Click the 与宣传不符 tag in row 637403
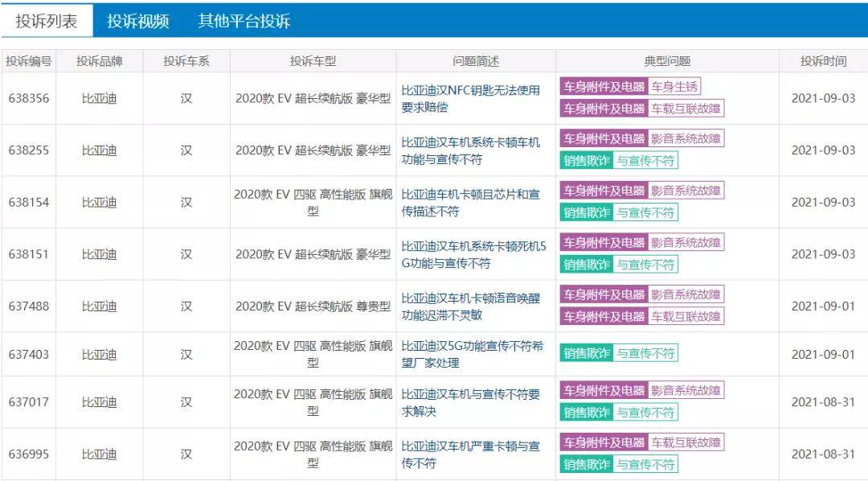Screen dimensions: 868x481 point(645,353)
